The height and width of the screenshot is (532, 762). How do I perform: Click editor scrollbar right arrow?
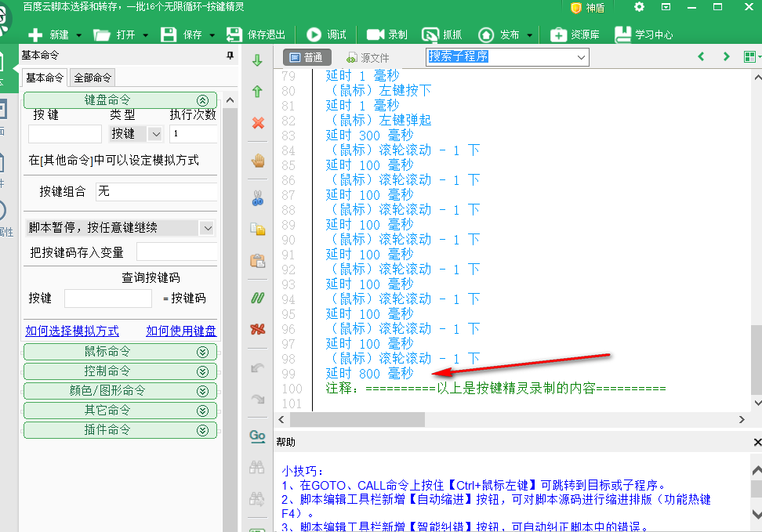[742, 420]
